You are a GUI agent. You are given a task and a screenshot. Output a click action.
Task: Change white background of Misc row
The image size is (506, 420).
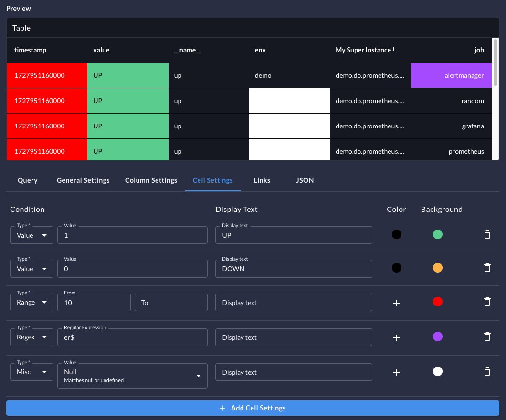point(438,372)
